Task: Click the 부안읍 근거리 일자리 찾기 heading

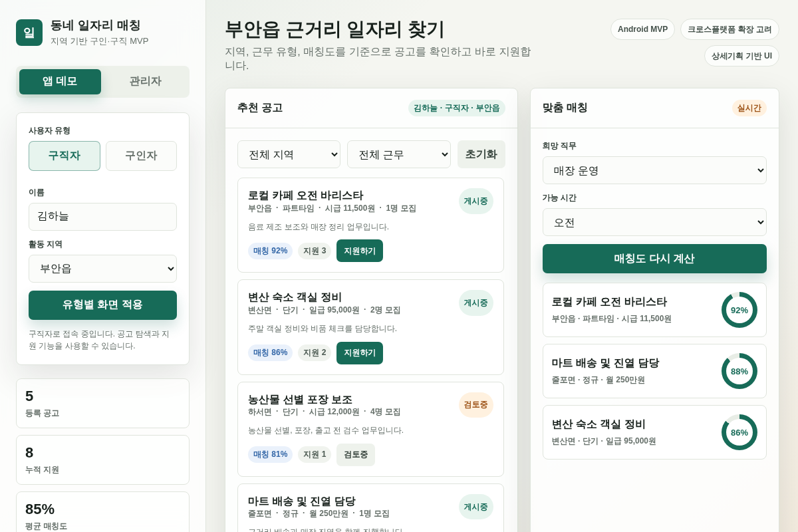Action: pyautogui.click(x=334, y=29)
